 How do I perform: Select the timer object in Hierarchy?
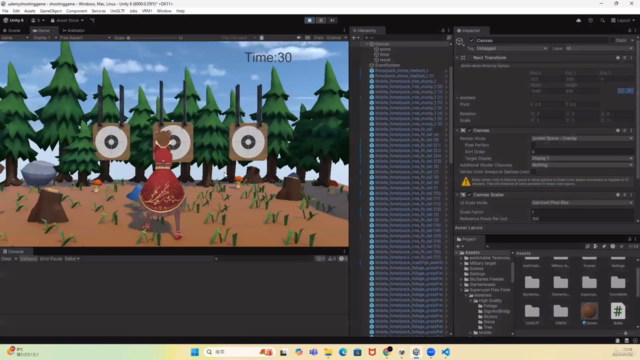[384, 54]
